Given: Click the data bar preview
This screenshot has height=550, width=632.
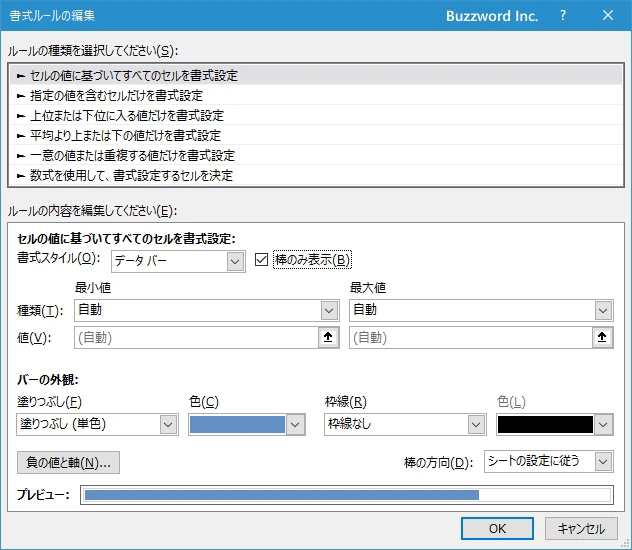Looking at the screenshot, I should (347, 495).
